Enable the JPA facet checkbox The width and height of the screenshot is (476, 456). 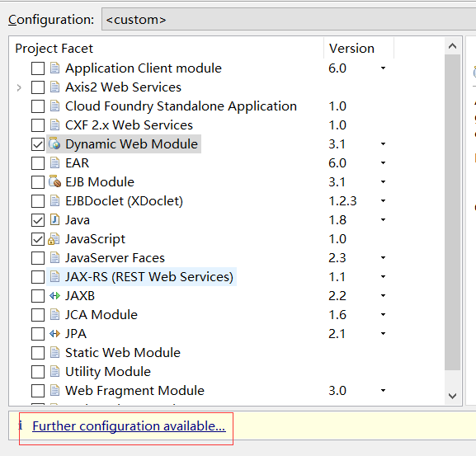point(38,334)
